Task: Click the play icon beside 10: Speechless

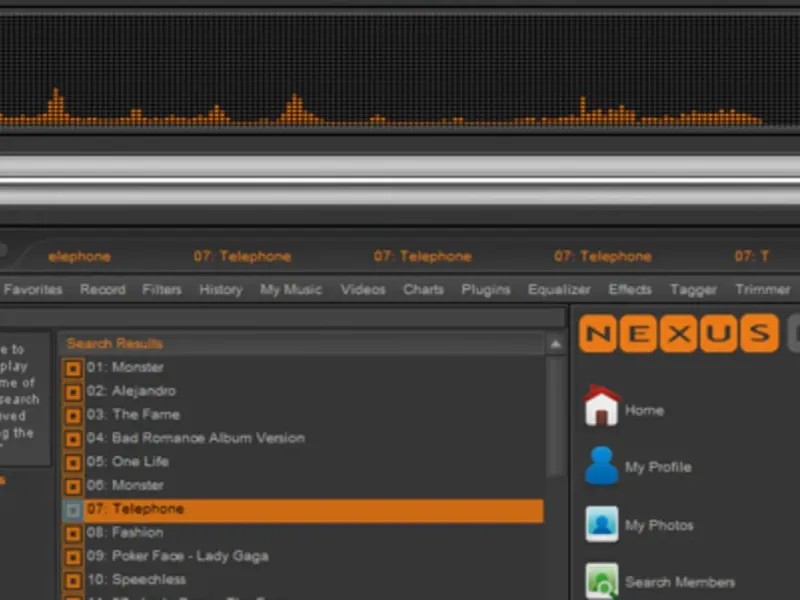Action: tap(73, 580)
